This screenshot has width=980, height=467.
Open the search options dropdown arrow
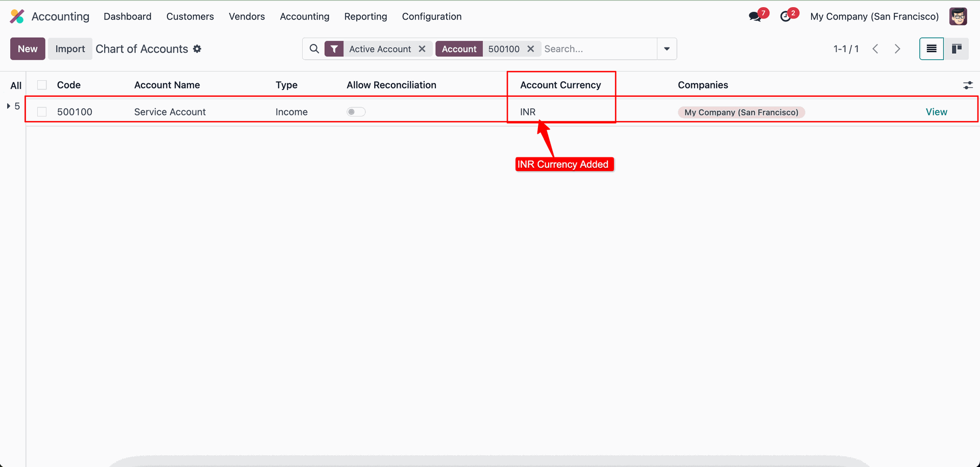click(x=667, y=49)
